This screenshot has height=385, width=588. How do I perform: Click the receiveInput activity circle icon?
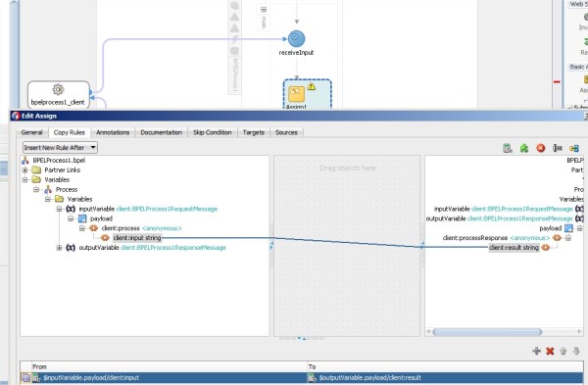click(296, 38)
